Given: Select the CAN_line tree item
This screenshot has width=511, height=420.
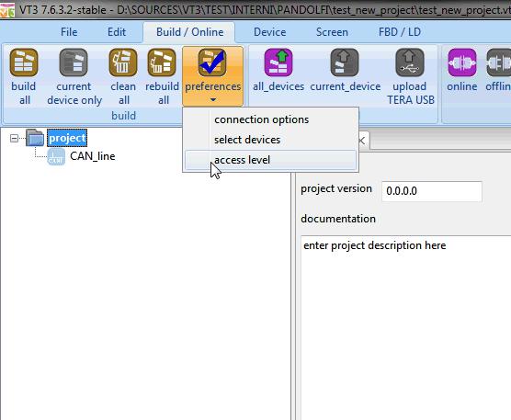Looking at the screenshot, I should (x=93, y=156).
